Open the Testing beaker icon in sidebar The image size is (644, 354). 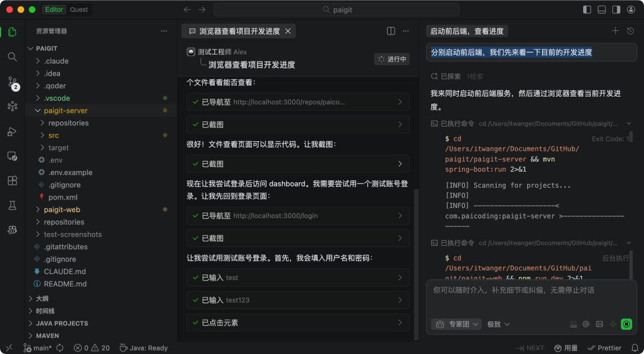pyautogui.click(x=12, y=204)
